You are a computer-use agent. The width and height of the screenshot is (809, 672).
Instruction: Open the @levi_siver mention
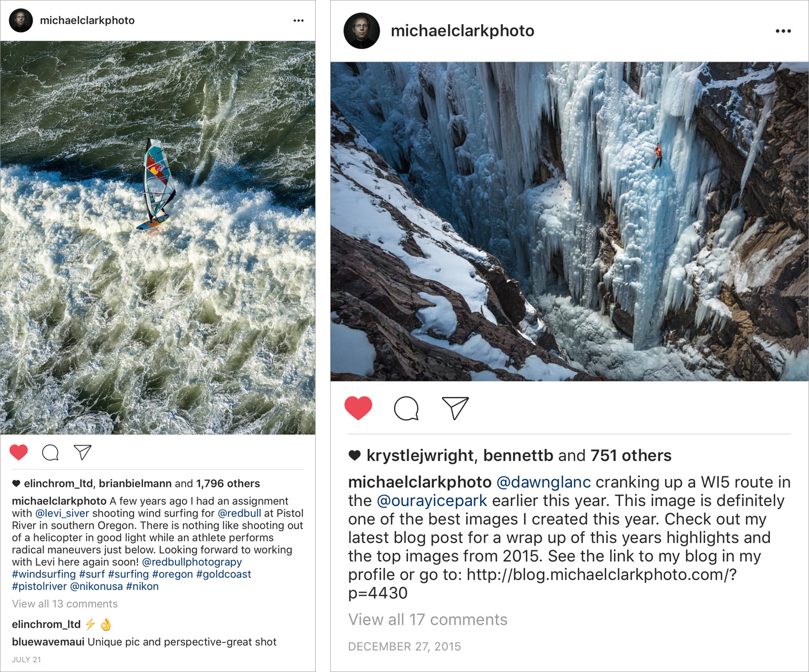click(62, 513)
